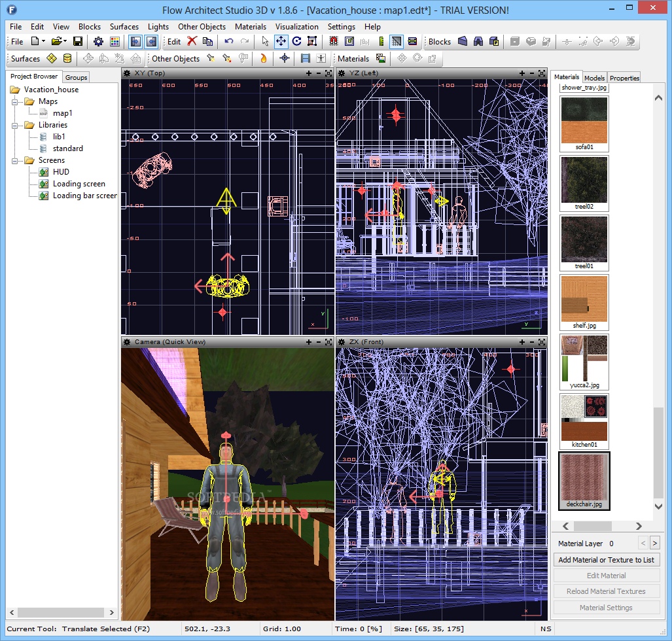Open the ZX (Front) viewport settings gear
The width and height of the screenshot is (672, 641).
coord(342,342)
